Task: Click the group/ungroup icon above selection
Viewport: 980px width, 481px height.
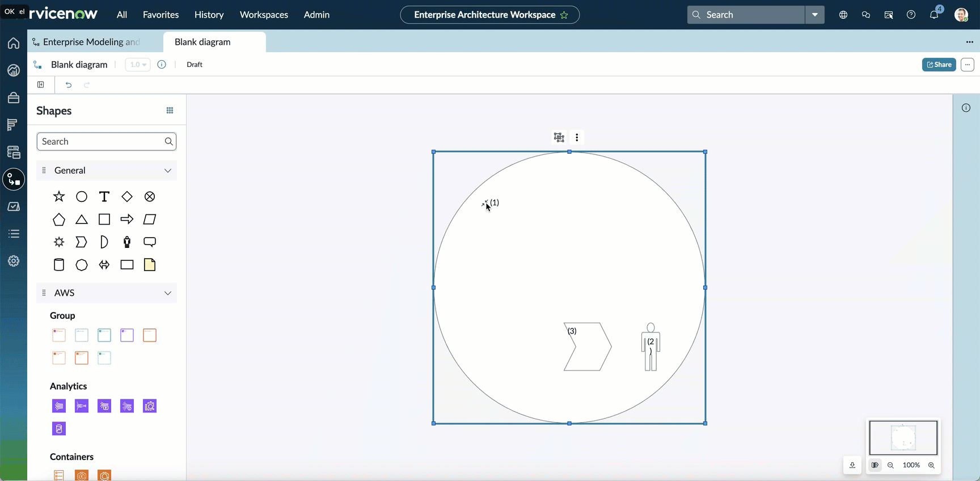Action: pos(559,137)
